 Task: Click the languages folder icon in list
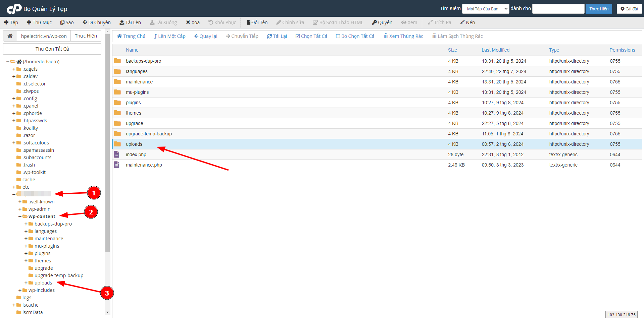coord(117,71)
